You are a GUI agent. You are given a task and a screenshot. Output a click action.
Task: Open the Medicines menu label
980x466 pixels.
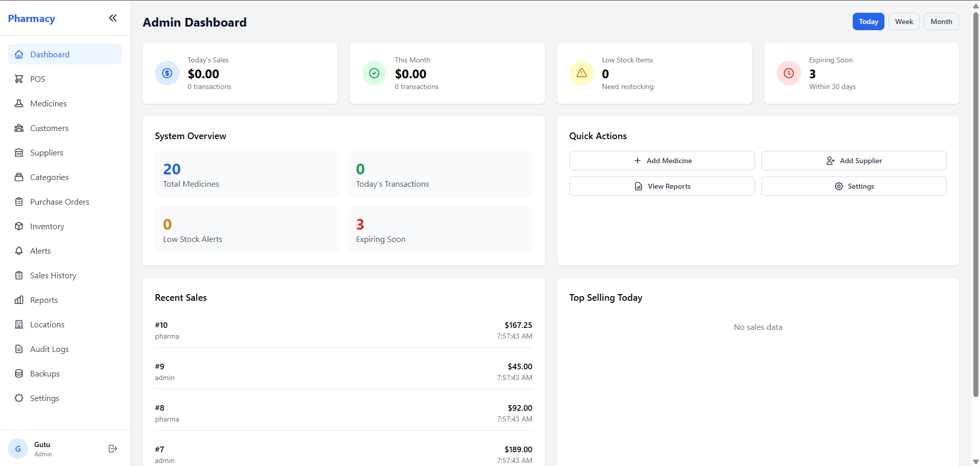49,103
